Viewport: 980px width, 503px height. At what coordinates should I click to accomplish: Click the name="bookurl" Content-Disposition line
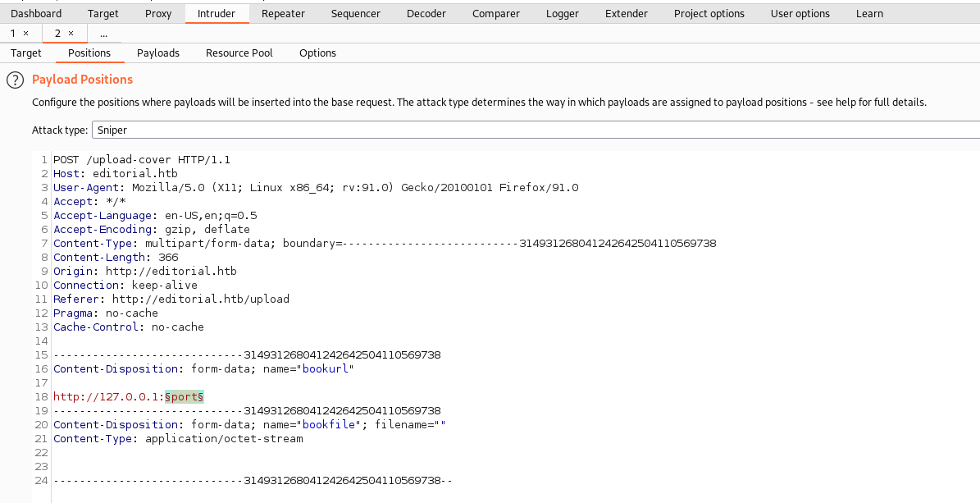(203, 368)
